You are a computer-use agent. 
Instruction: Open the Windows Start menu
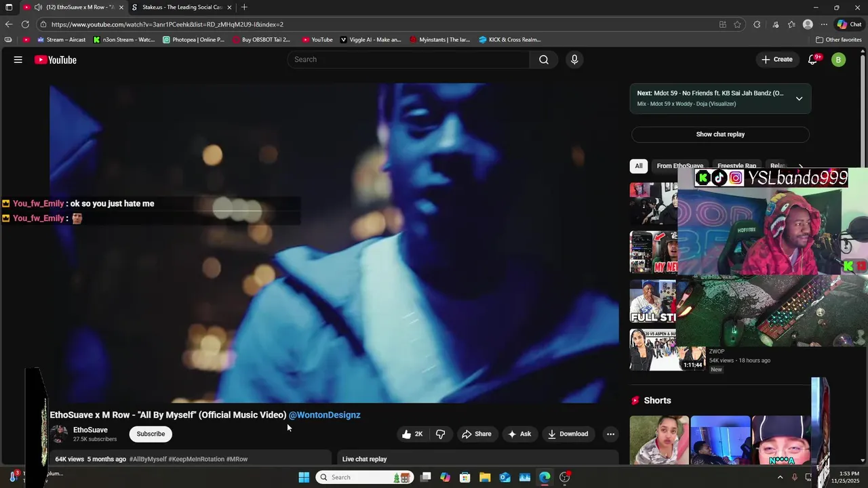pyautogui.click(x=304, y=477)
